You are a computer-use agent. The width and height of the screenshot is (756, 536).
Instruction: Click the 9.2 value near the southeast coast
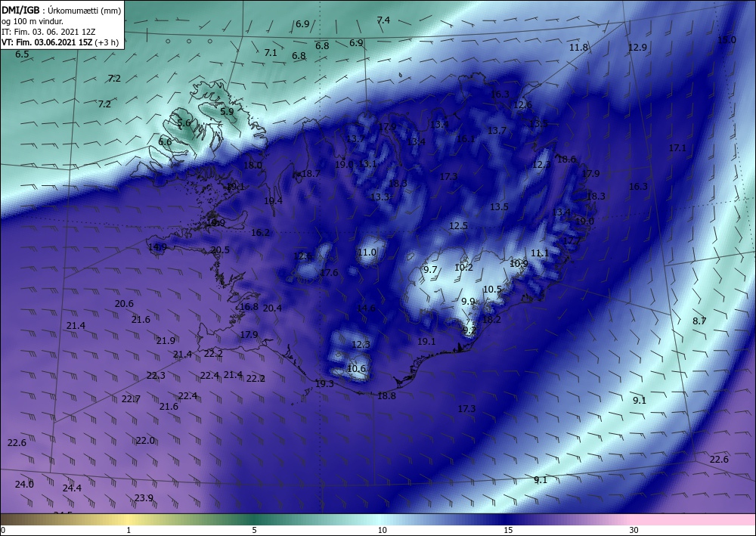pyautogui.click(x=469, y=330)
